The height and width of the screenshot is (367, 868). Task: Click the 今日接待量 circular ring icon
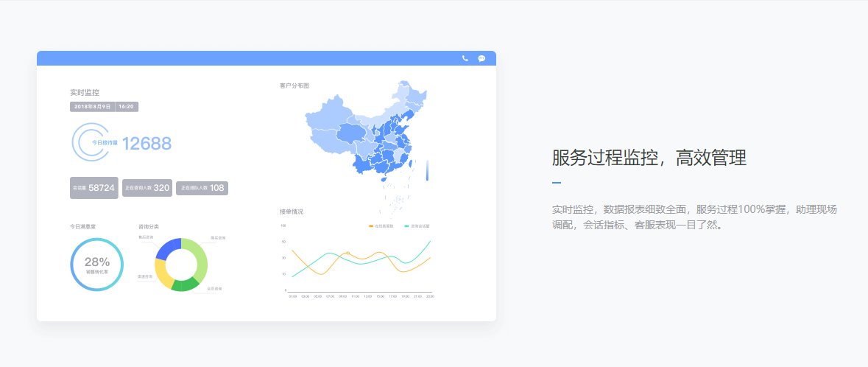click(x=91, y=142)
